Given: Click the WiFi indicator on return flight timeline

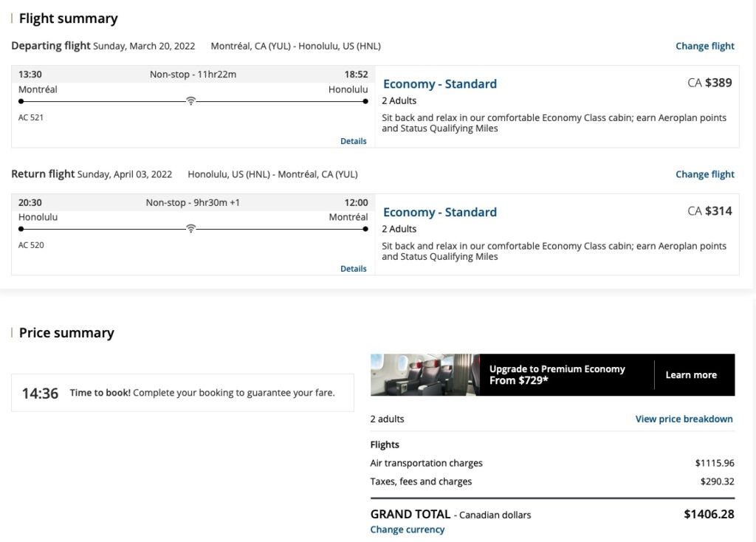Looking at the screenshot, I should (191, 229).
